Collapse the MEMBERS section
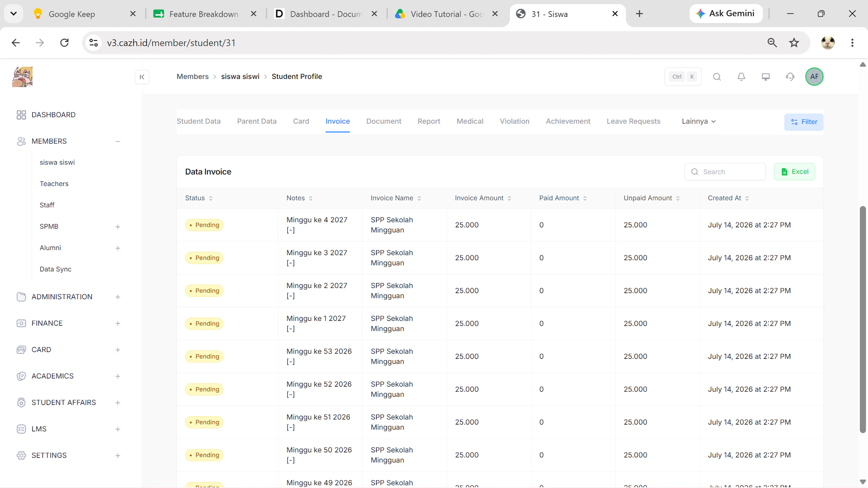Image resolution: width=868 pixels, height=488 pixels. tap(118, 141)
